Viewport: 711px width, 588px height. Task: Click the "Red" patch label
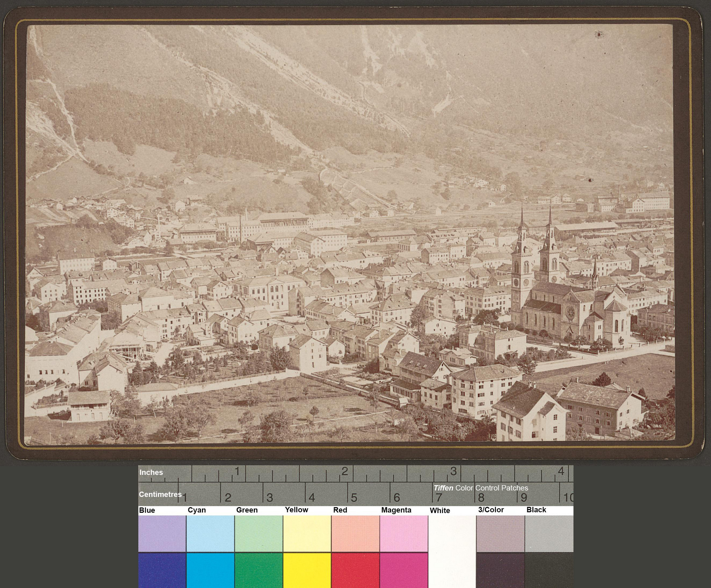pyautogui.click(x=340, y=510)
